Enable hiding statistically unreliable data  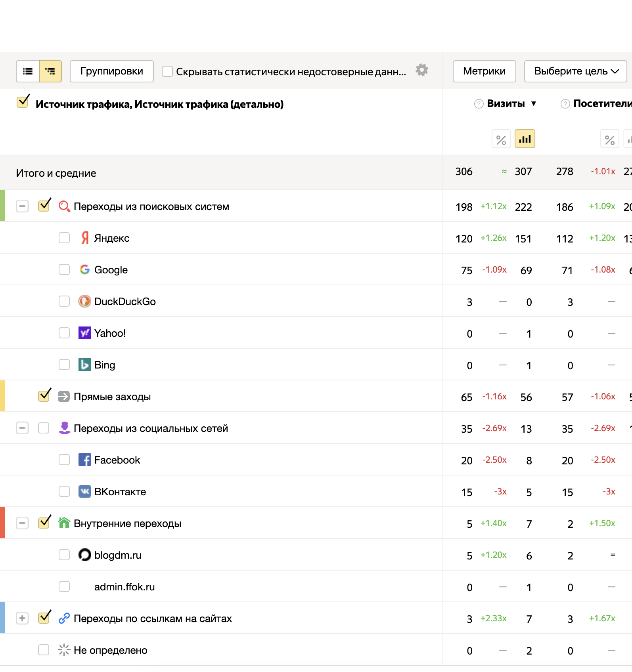pos(167,71)
